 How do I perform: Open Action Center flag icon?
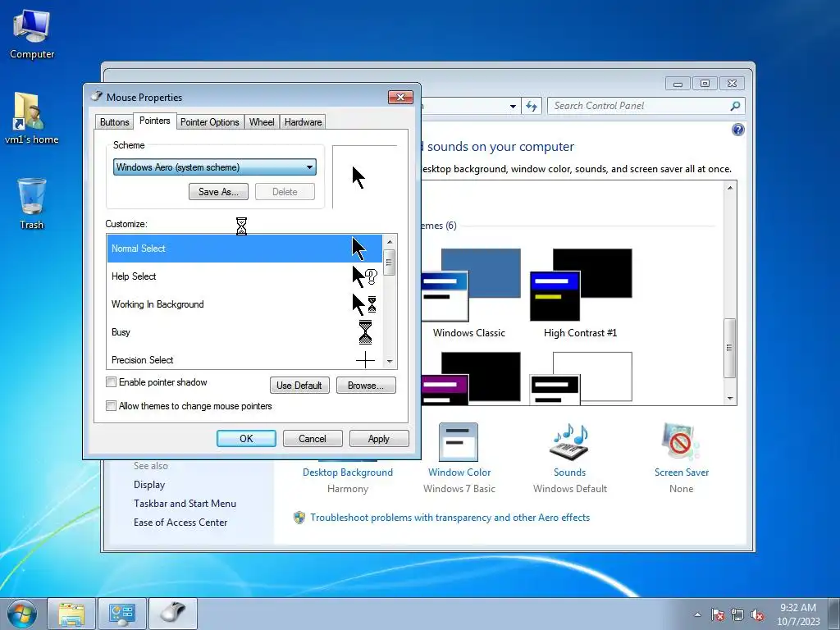coord(718,614)
